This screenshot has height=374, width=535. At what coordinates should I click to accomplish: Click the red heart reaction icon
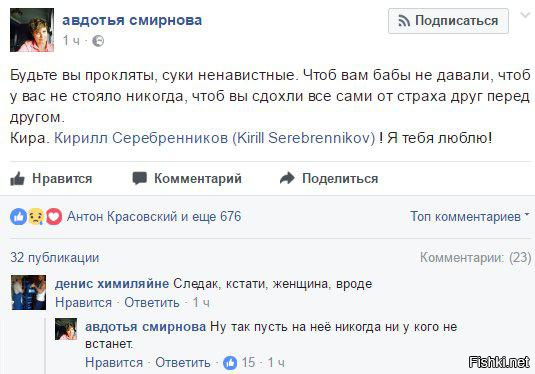coord(54,216)
